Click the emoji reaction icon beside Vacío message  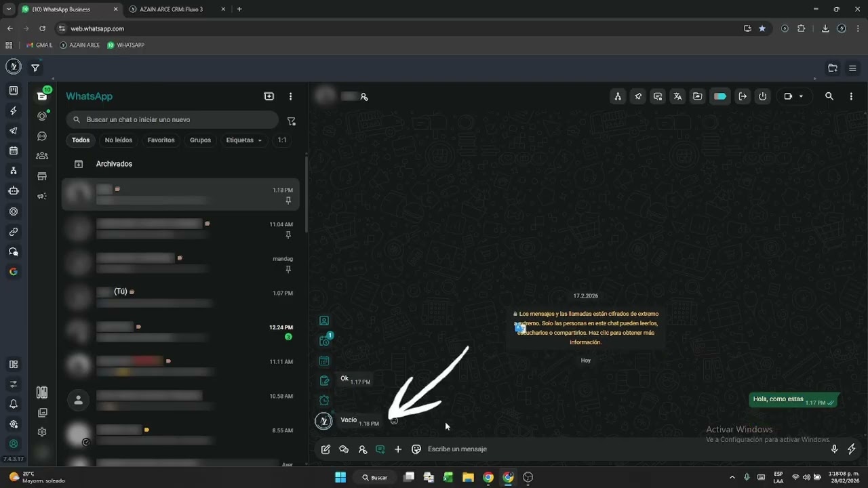pos(394,421)
